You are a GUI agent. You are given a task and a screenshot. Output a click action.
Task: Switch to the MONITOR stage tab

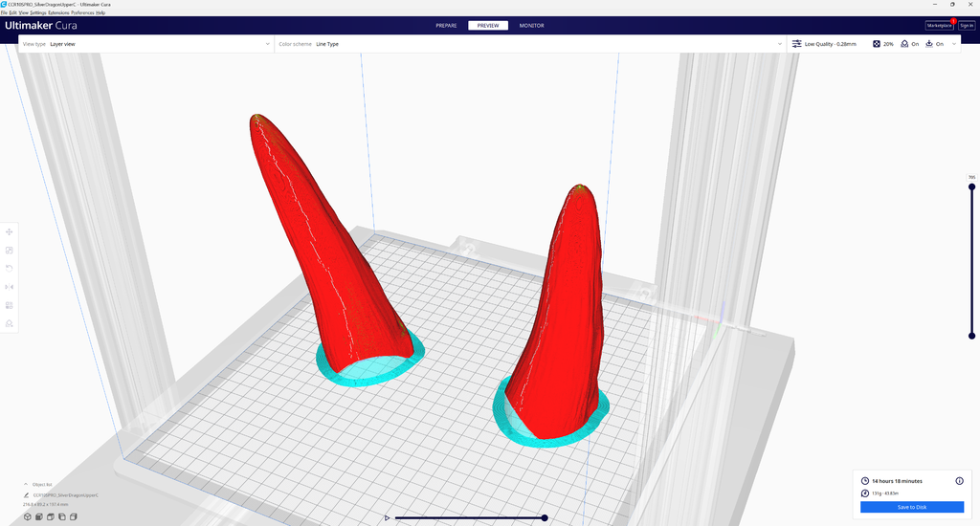[532, 26]
